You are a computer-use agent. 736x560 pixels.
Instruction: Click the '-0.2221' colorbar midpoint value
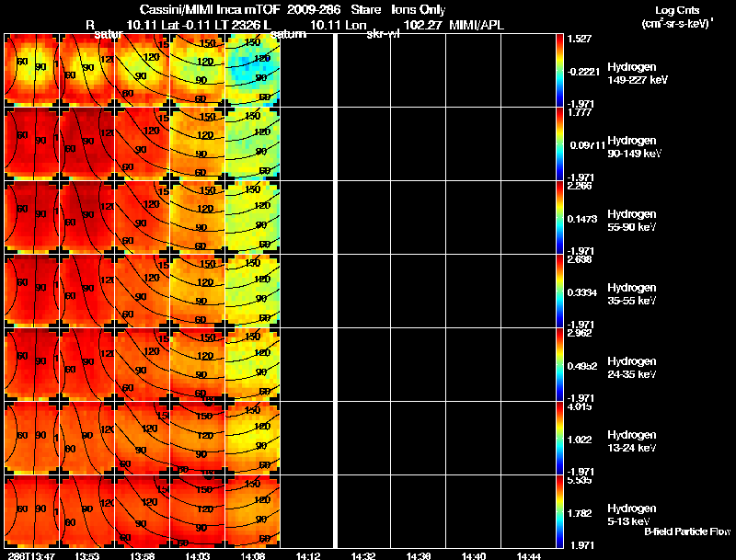pos(583,72)
